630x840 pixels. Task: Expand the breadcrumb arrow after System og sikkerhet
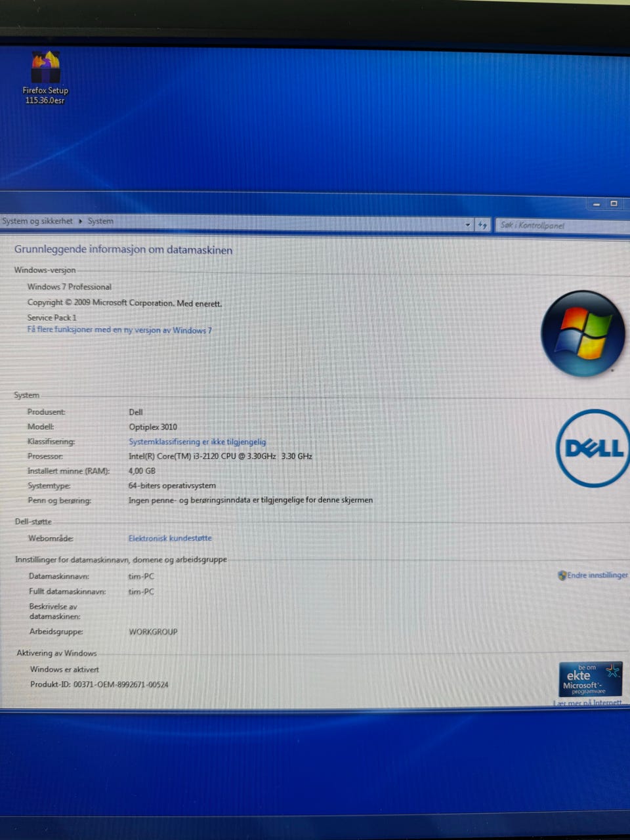pos(80,221)
